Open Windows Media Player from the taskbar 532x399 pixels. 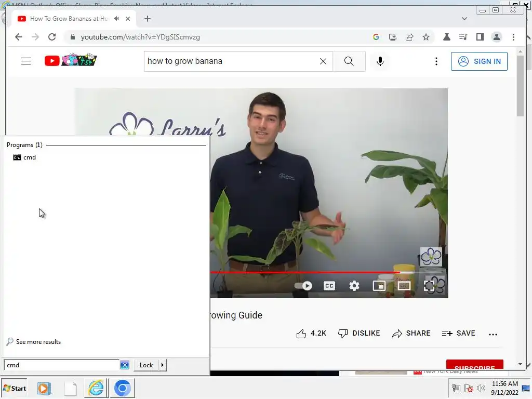point(44,388)
